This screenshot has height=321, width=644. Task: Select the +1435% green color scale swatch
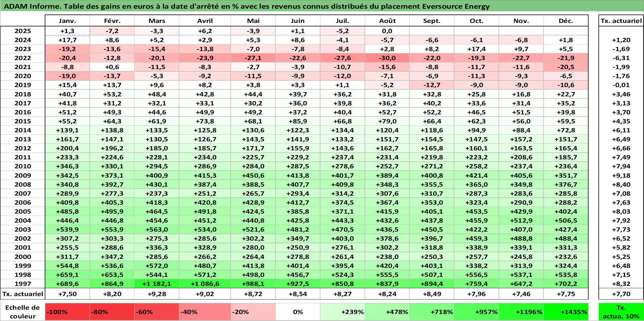click(x=566, y=312)
